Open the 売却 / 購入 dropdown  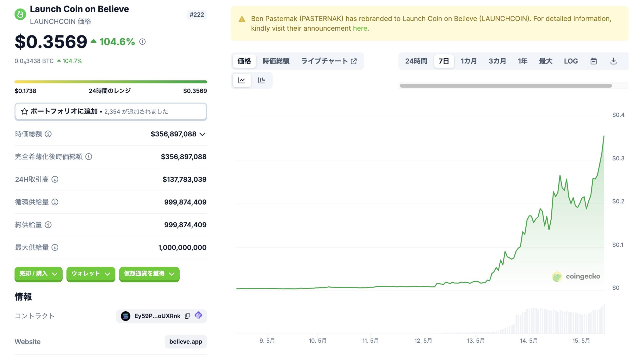click(x=38, y=274)
